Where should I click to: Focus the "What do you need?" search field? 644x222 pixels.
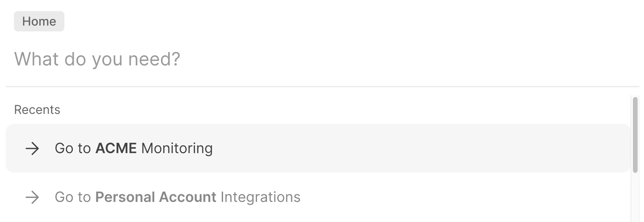(x=97, y=59)
